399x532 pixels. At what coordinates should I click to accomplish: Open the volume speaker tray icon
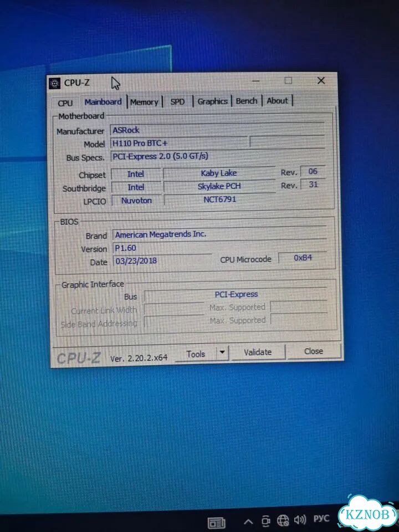300,519
